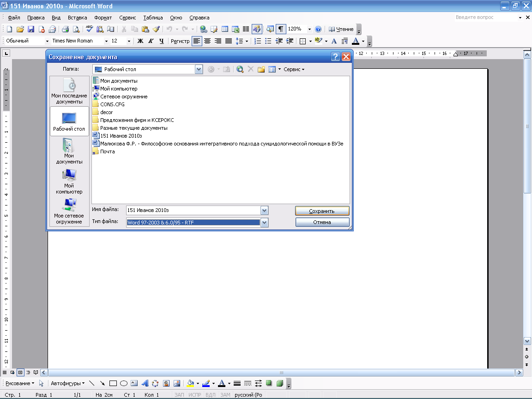
Task: Click the numbered list icon
Action: [258, 41]
